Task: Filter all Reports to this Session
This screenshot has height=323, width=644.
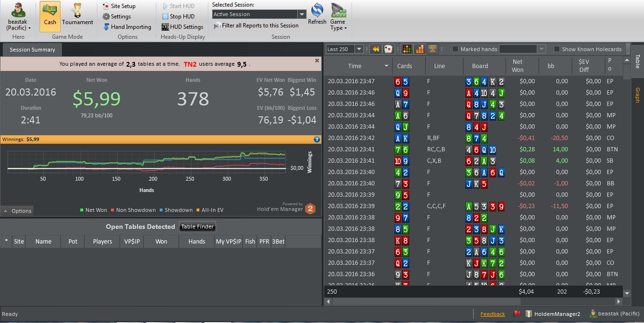Action: click(256, 26)
